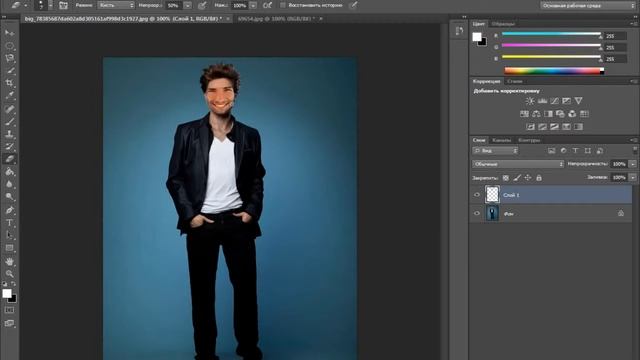640x360 pixels.
Task: Add a Color Balance adjustment
Action: 536,114
